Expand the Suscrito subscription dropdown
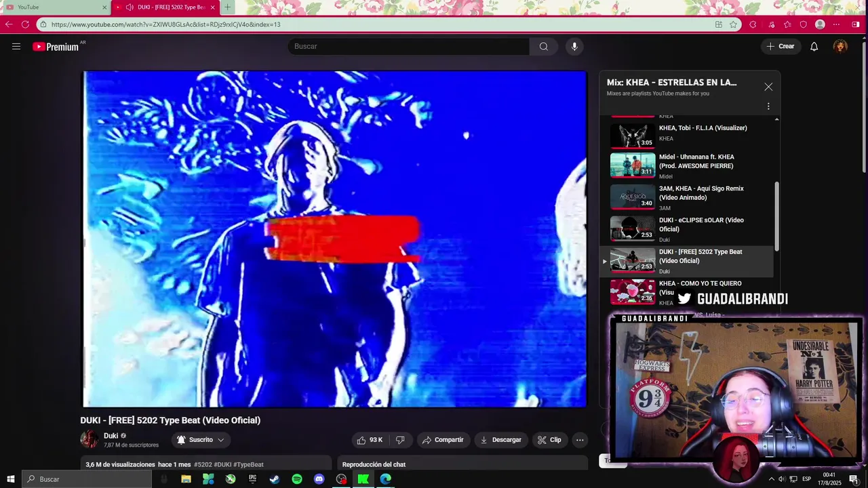Screen dimensions: 868x488 click(x=201, y=440)
